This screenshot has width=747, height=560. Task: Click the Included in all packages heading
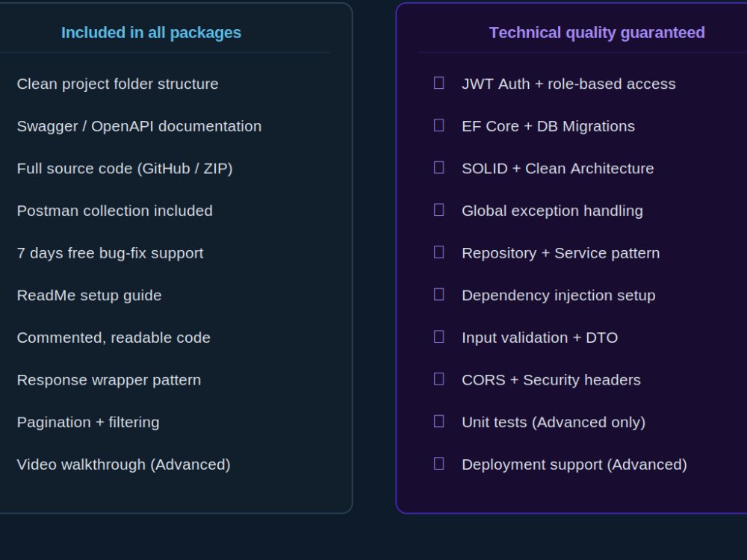pyautogui.click(x=151, y=32)
